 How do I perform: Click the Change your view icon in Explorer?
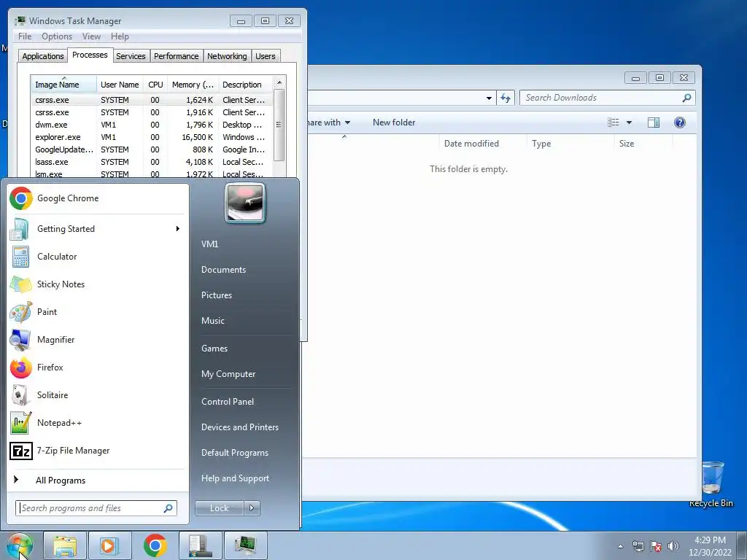point(613,122)
